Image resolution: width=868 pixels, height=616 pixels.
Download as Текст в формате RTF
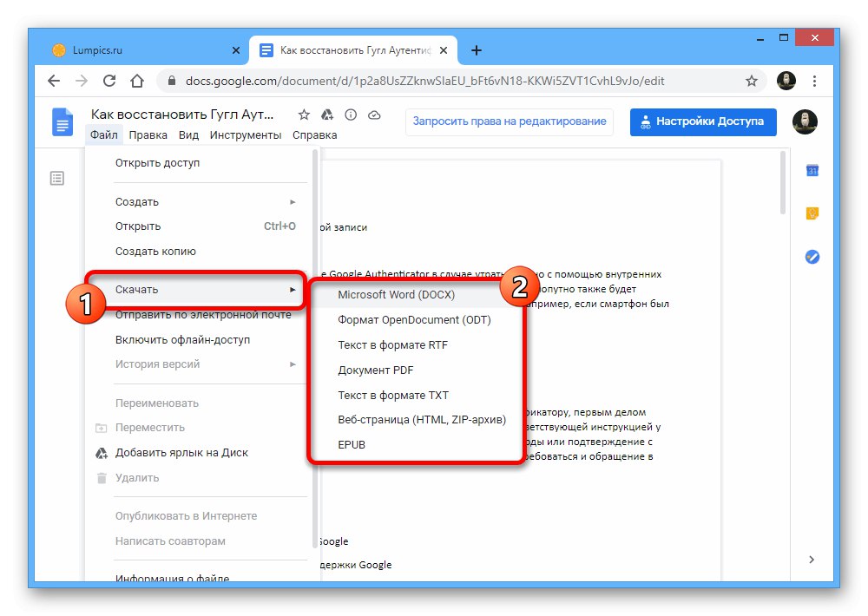pyautogui.click(x=417, y=344)
